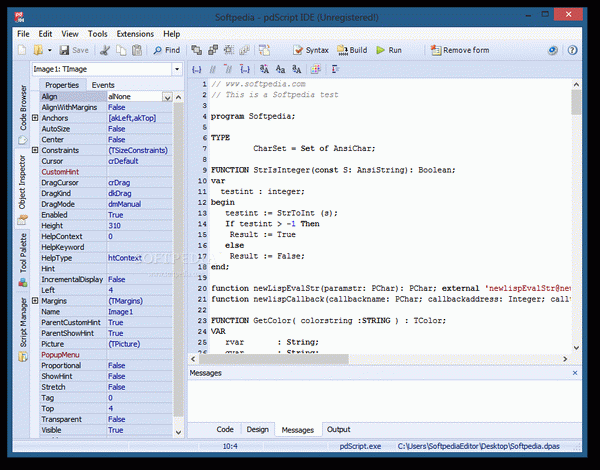The height and width of the screenshot is (470, 600).
Task: Cut selection using the scissors icon
Action: 104,50
